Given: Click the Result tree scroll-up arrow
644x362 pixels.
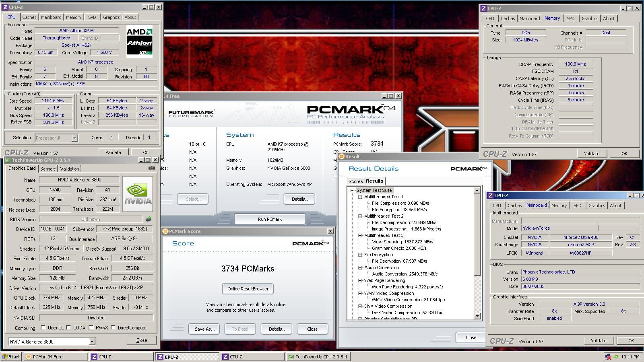Looking at the screenshot, I should [x=477, y=190].
